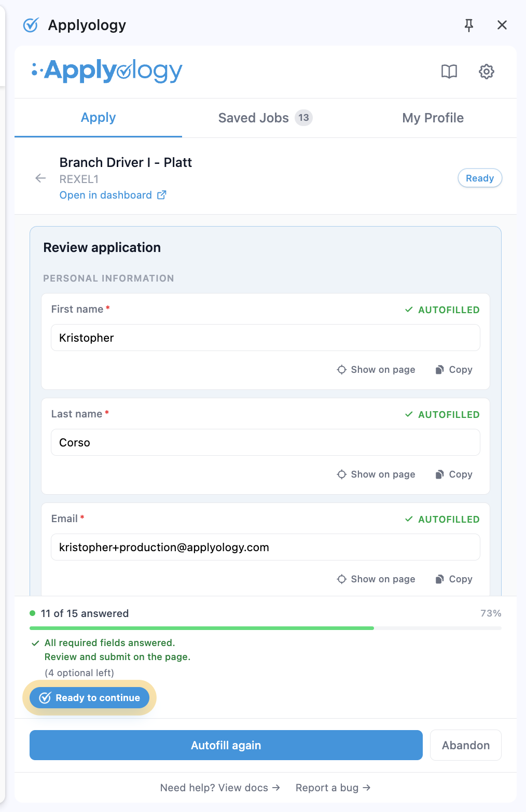Open in dashboard link

pyautogui.click(x=113, y=195)
